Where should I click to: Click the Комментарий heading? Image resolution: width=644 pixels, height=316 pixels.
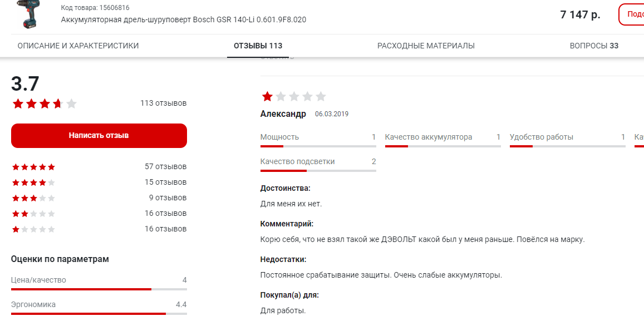(287, 224)
